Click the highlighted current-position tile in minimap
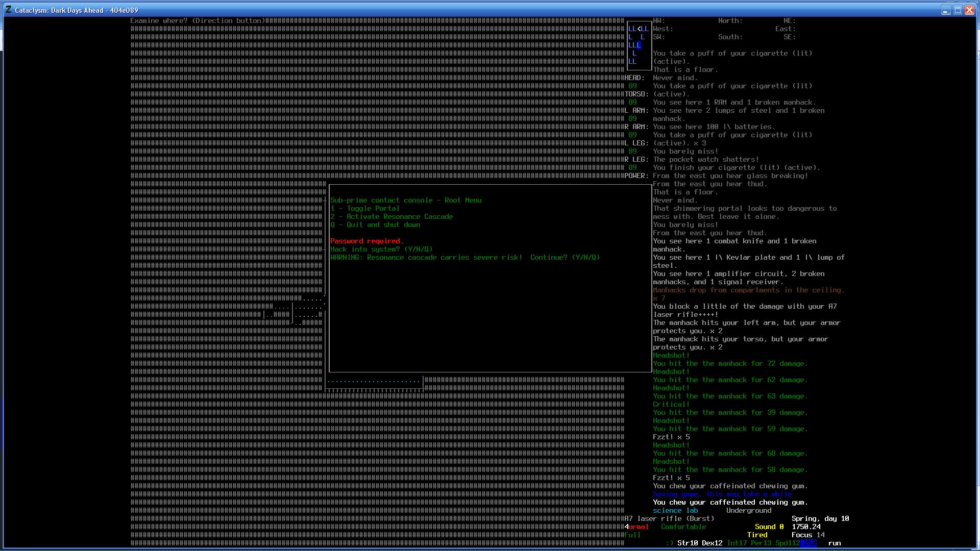 pos(639,45)
